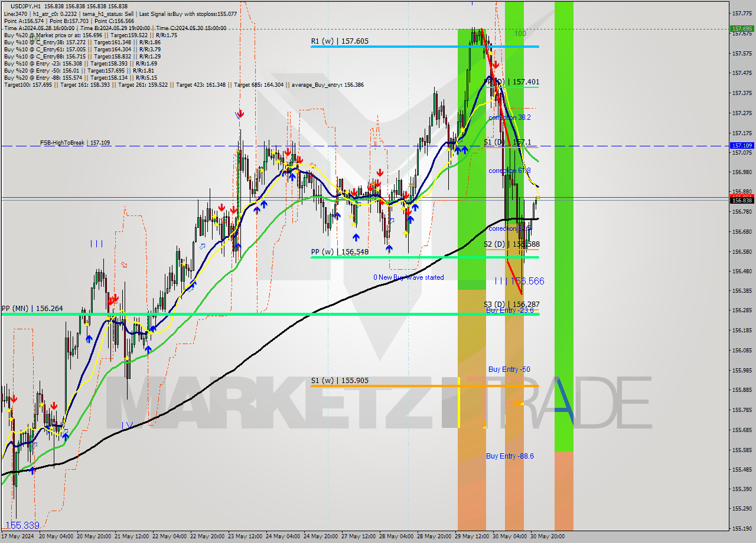Viewport: 756px width, 543px height.
Task: Click the S2 (D) daily support label
Action: tap(511, 244)
